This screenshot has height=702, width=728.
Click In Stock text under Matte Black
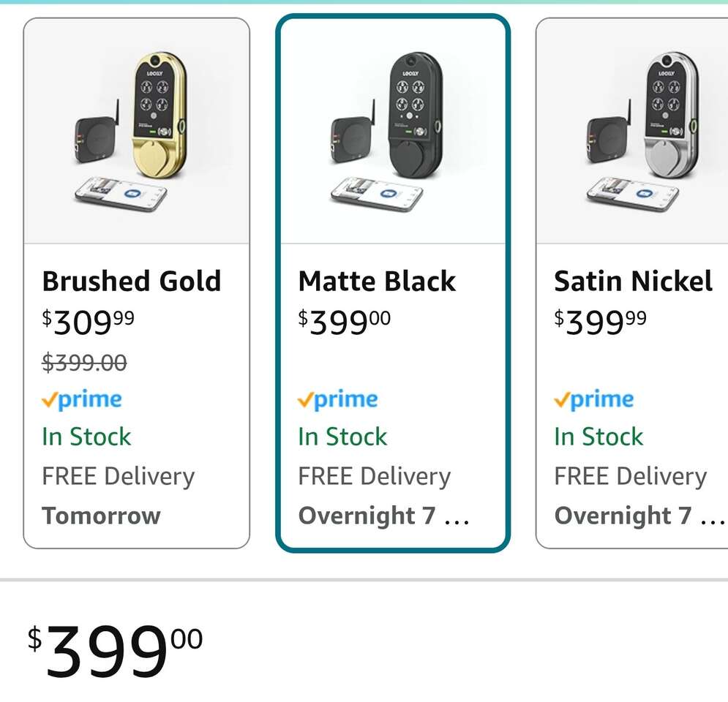point(342,437)
